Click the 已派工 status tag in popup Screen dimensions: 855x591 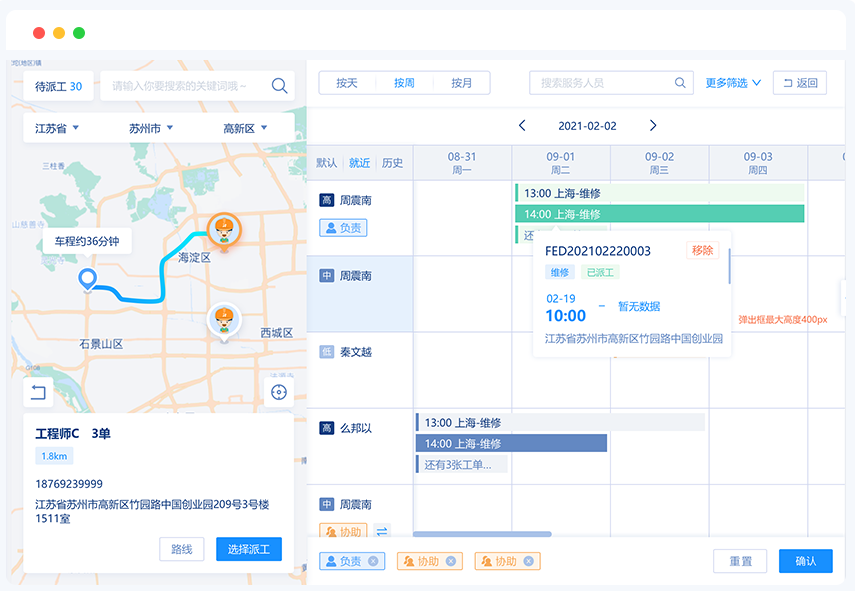(600, 272)
